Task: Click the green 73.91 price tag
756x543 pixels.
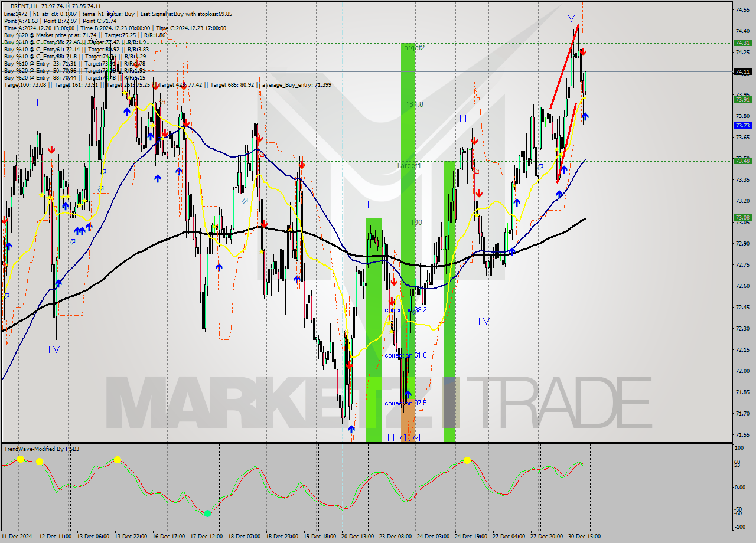Action: point(742,100)
